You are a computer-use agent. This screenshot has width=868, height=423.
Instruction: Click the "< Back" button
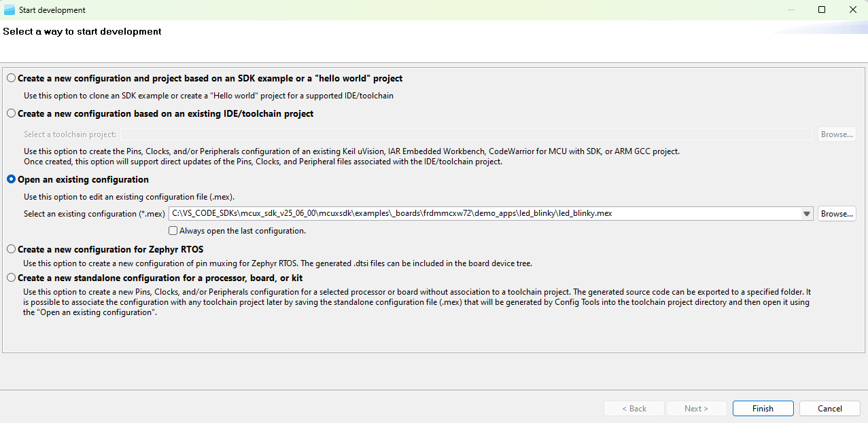tap(633, 408)
